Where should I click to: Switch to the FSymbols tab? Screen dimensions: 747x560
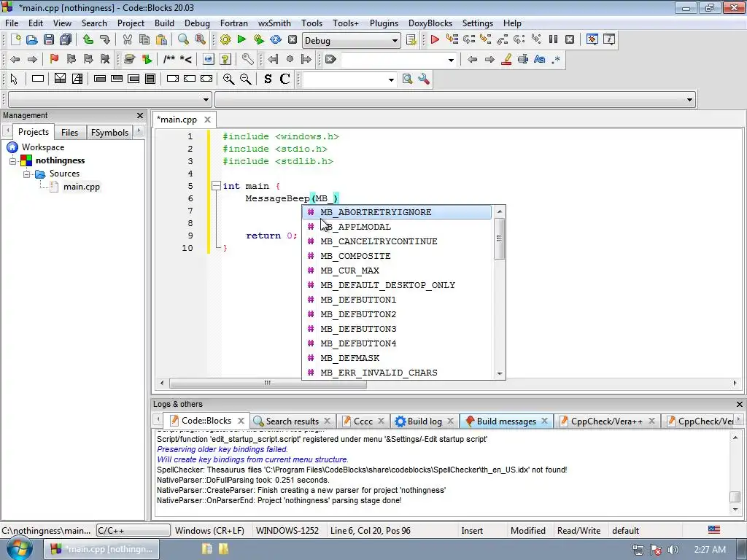(x=109, y=133)
